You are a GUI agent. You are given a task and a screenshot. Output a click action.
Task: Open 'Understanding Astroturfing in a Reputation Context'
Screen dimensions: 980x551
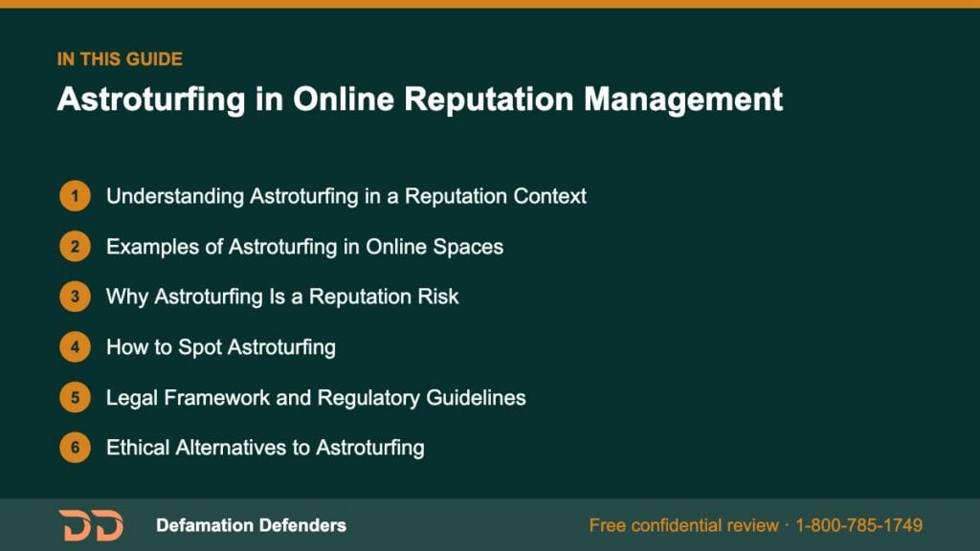pos(346,196)
